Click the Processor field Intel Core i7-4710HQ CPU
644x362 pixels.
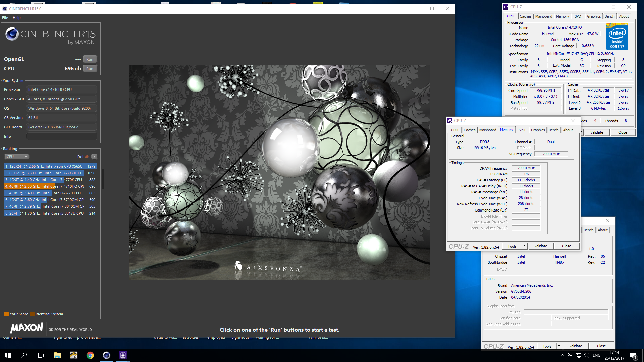click(62, 89)
